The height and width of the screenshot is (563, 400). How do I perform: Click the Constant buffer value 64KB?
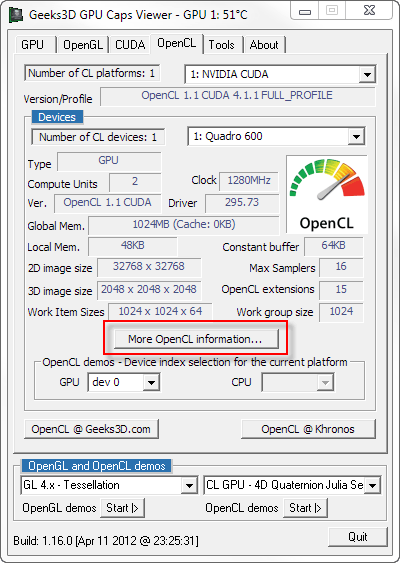[334, 246]
